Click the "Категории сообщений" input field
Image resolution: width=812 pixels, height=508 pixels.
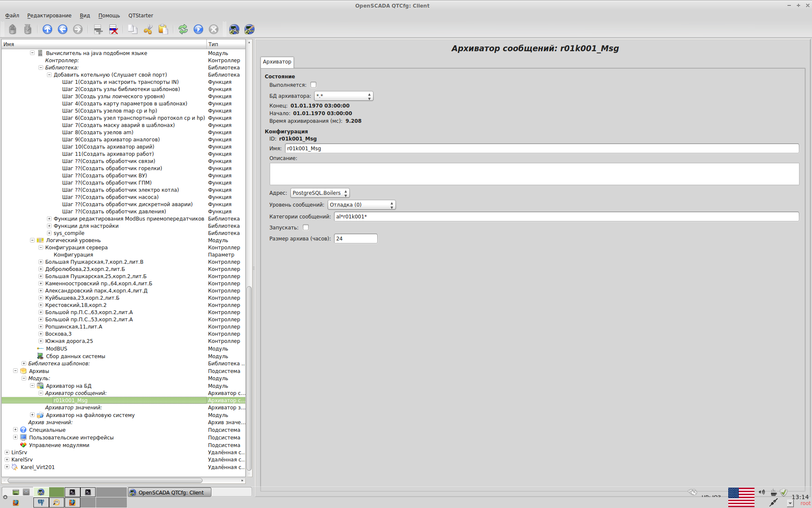pyautogui.click(x=566, y=217)
